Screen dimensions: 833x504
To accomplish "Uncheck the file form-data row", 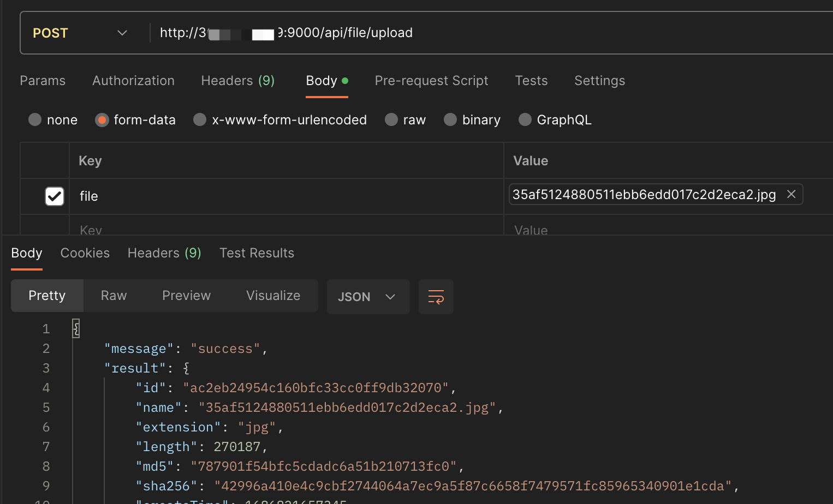I will click(x=54, y=196).
